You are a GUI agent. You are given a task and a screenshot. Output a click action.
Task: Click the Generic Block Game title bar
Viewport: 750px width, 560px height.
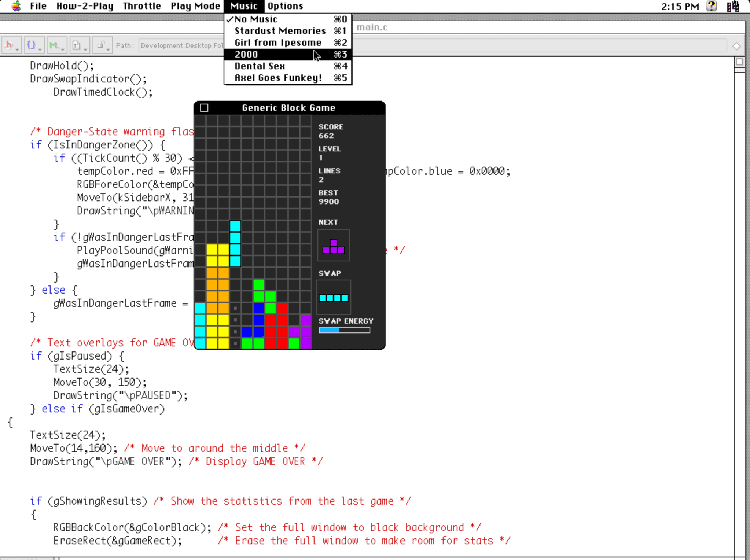tap(289, 108)
